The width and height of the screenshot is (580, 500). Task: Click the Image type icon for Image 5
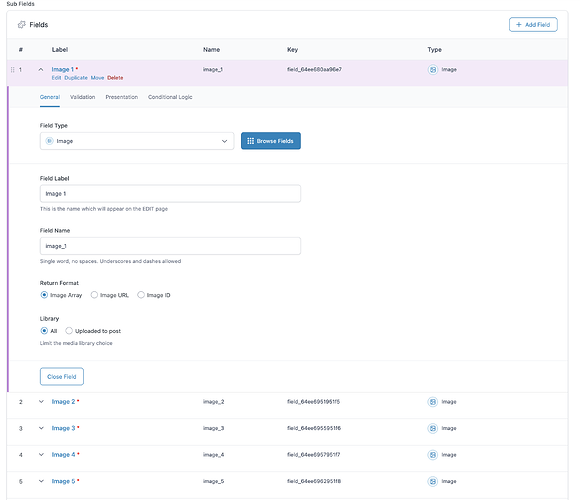tap(433, 481)
